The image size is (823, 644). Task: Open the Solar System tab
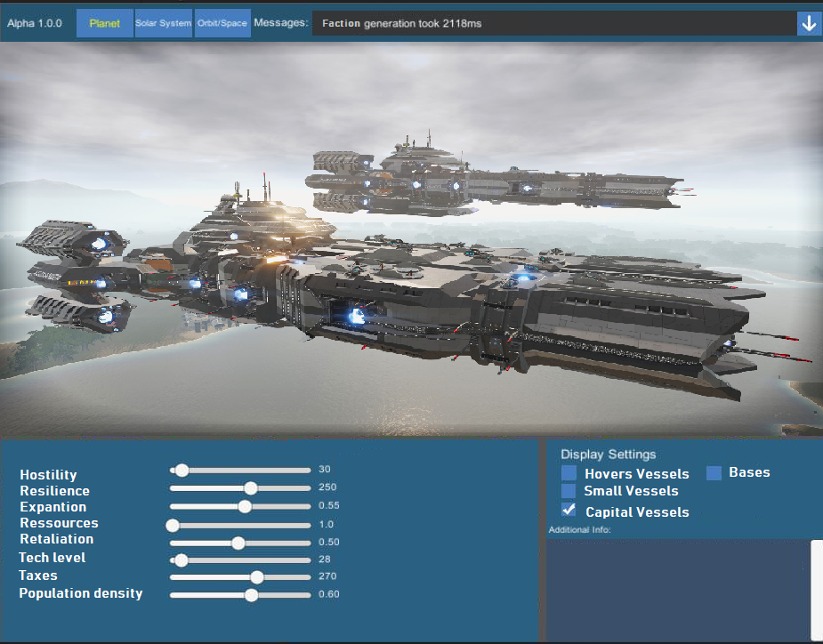[x=164, y=24]
